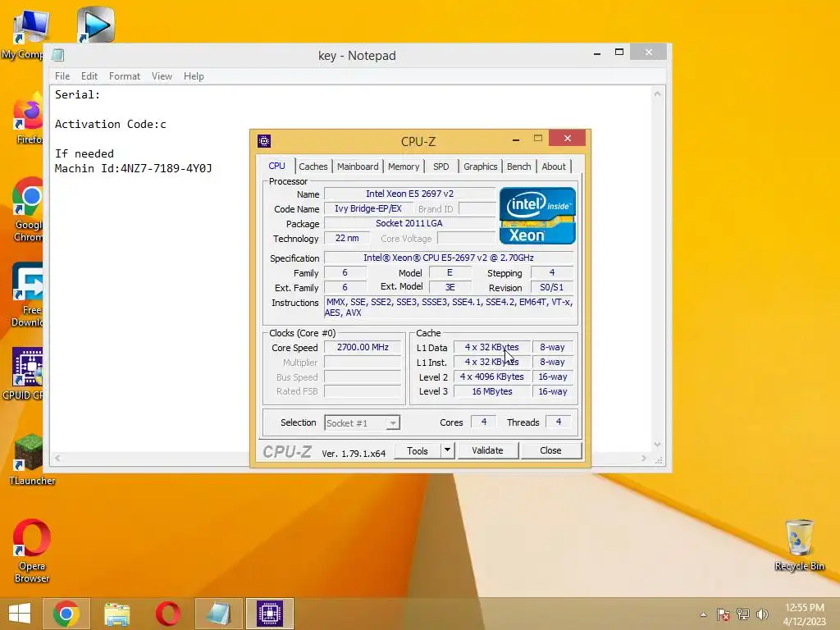This screenshot has height=630, width=840.
Task: Open the My Computer desktop icon
Action: [30, 31]
